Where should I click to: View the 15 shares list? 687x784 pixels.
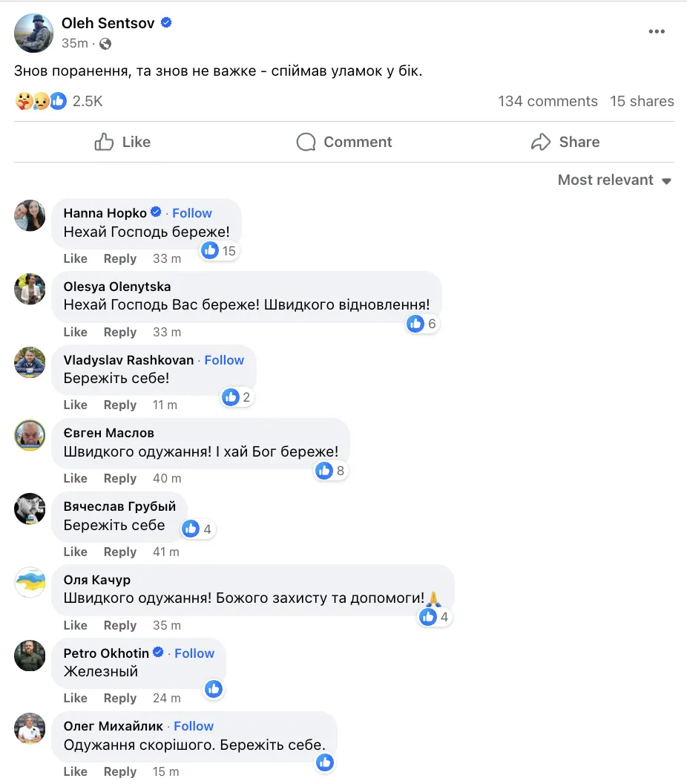pos(642,101)
